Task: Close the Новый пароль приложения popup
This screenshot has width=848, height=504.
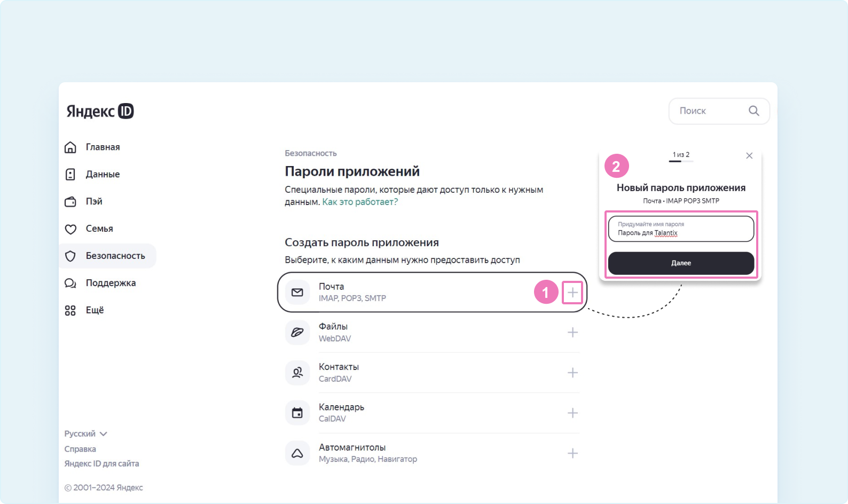Action: pyautogui.click(x=749, y=155)
